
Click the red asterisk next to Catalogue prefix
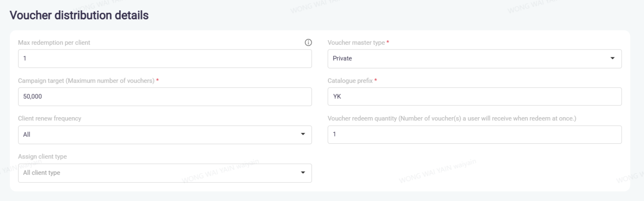pos(376,80)
